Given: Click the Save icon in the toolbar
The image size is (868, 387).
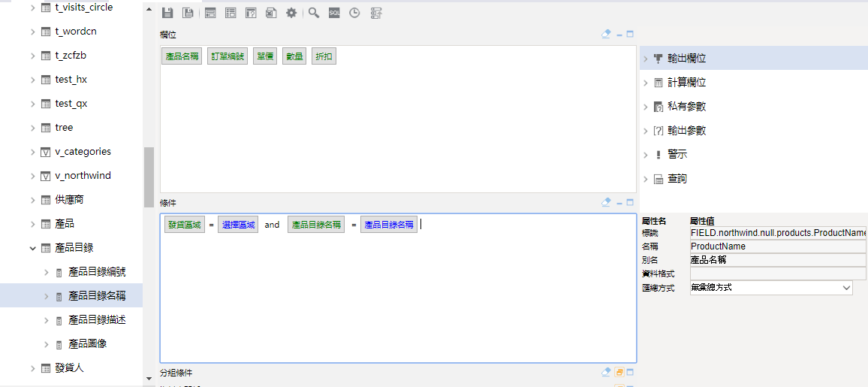Looking at the screenshot, I should coord(167,13).
